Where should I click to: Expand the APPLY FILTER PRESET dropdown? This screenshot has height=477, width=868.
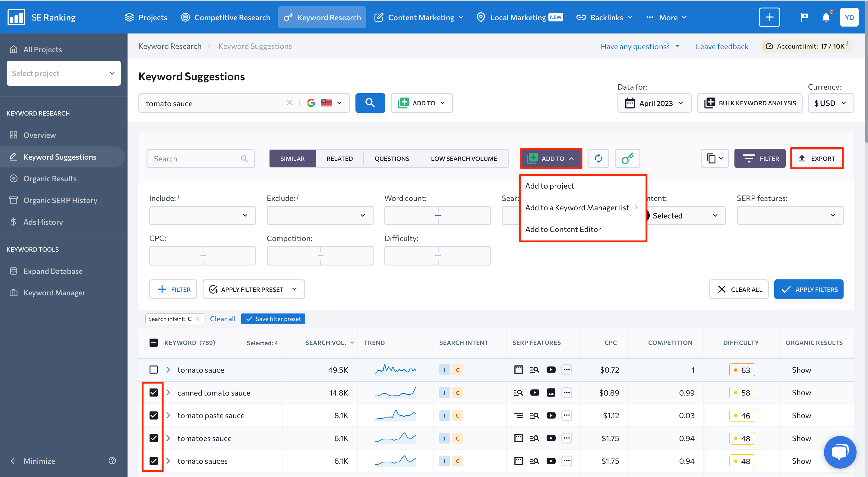point(253,289)
